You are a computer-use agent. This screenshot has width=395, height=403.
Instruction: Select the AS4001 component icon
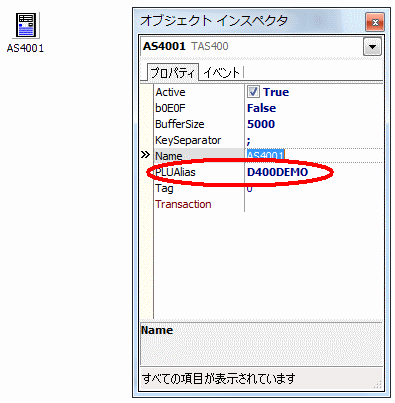pos(26,25)
